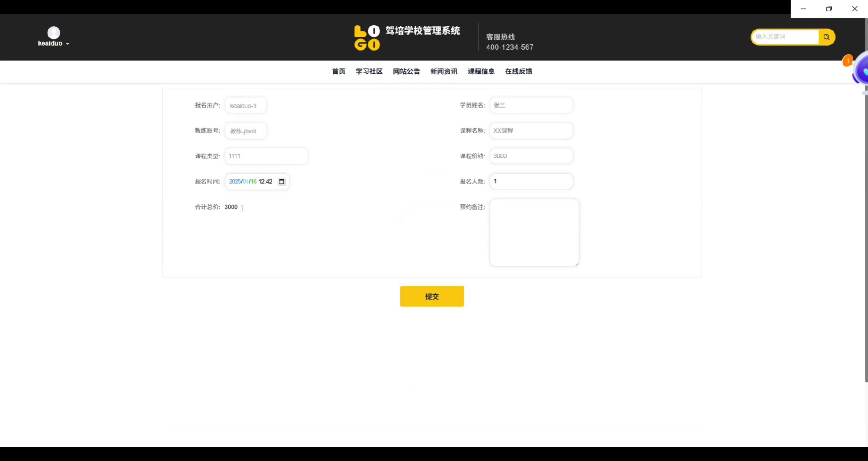Open 课程信息 navigation item
Viewport: 868px width, 461px height.
tap(481, 71)
